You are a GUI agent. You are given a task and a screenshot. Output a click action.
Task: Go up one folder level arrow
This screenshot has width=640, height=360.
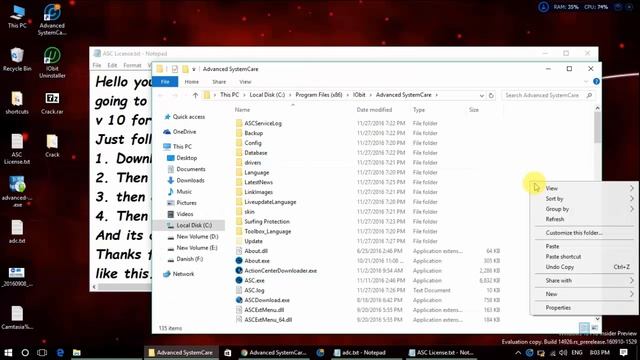pos(195,95)
